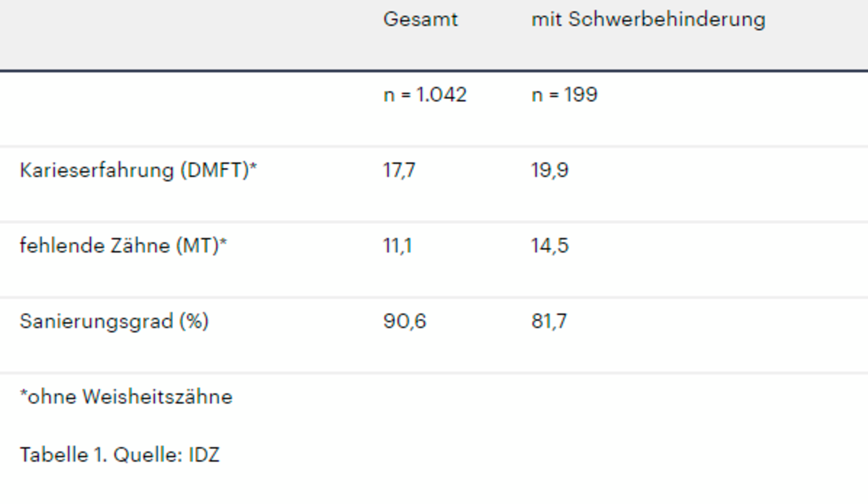Click the Gesamt column header
Screen dimensions: 868x504
[420, 20]
